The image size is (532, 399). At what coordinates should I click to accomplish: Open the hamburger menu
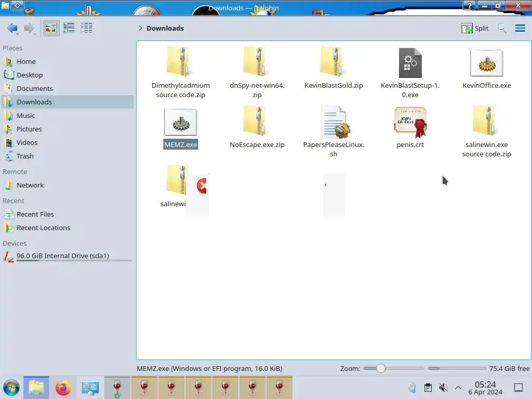520,28
